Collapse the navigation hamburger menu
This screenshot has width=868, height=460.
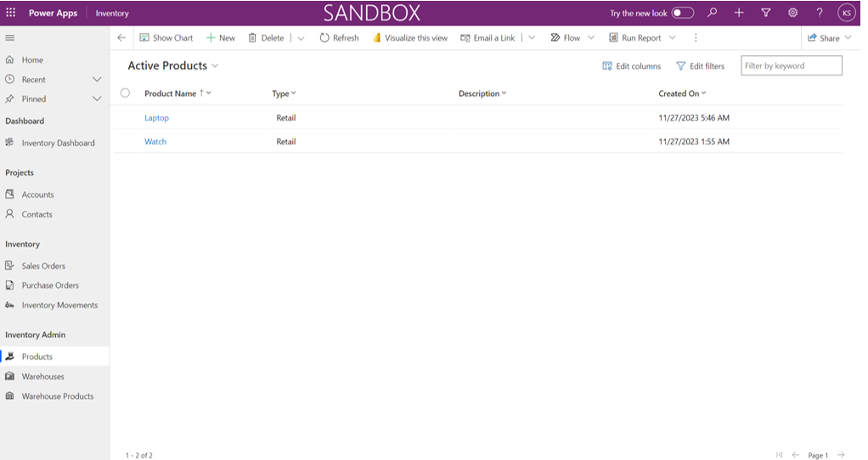pos(10,38)
